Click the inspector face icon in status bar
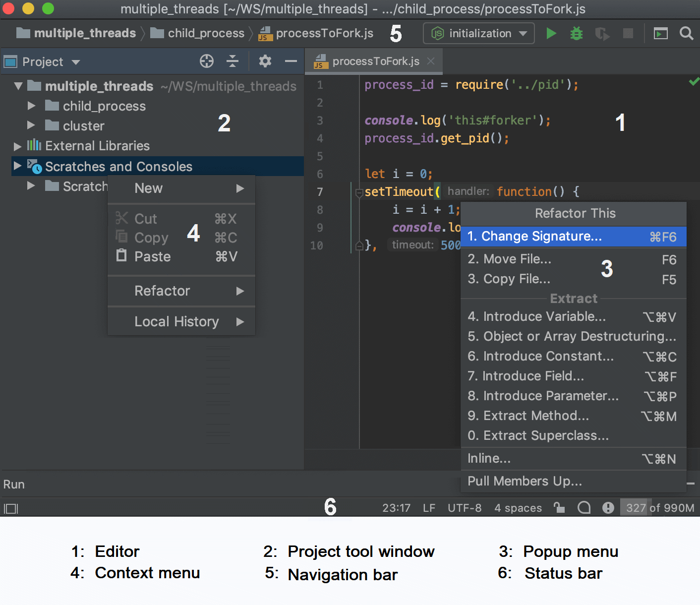 pyautogui.click(x=584, y=507)
